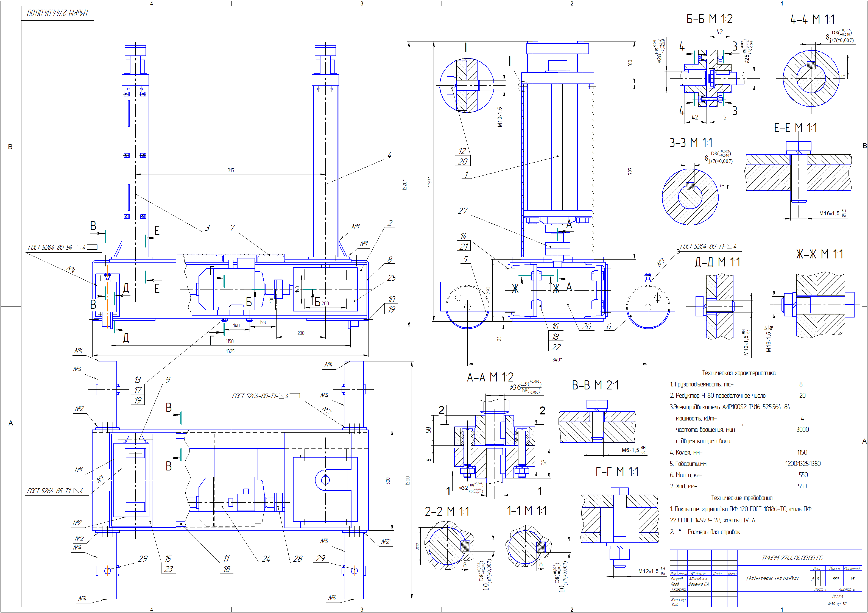
Task: Click the 'Технические требования' heading
Action: point(742,498)
